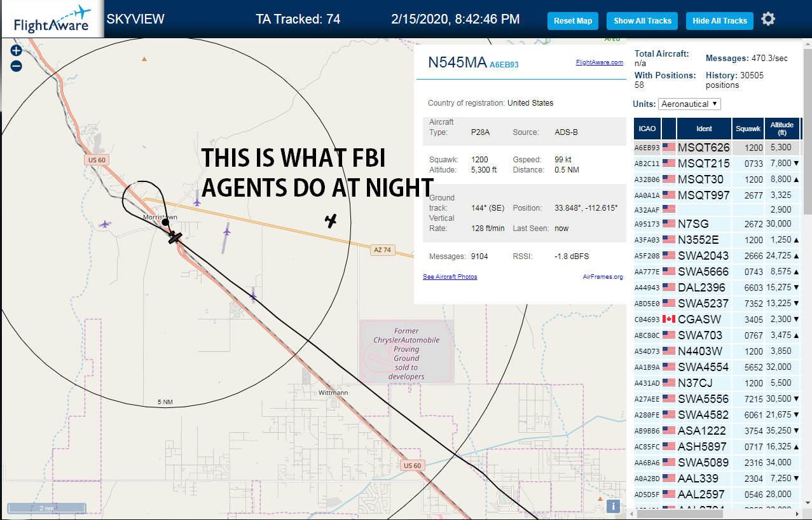Click Hide All Tracks button
This screenshot has width=812, height=520.
tap(720, 20)
